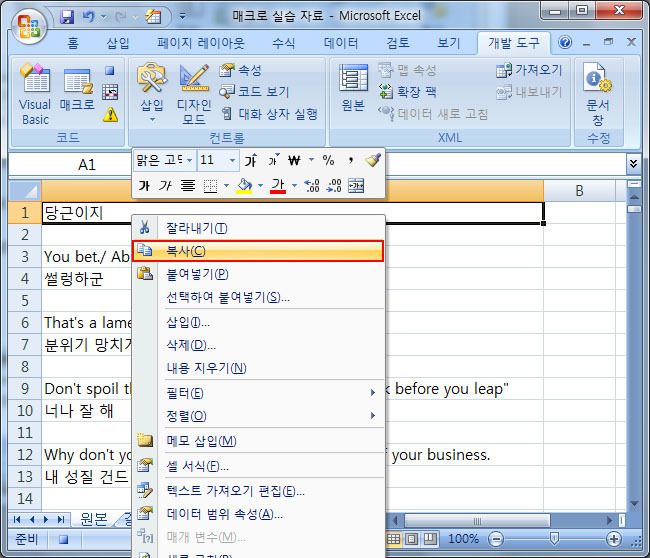Image resolution: width=650 pixels, height=558 pixels.
Task: Expand currency format dropdown arrow
Action: coord(311,160)
